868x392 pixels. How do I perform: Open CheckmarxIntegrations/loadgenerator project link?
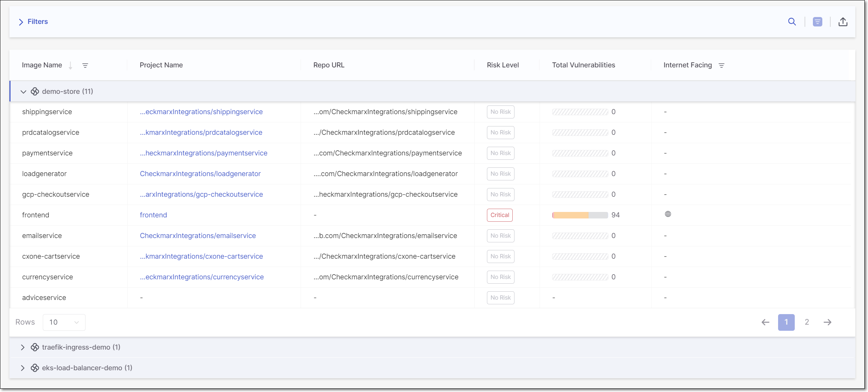pos(200,174)
